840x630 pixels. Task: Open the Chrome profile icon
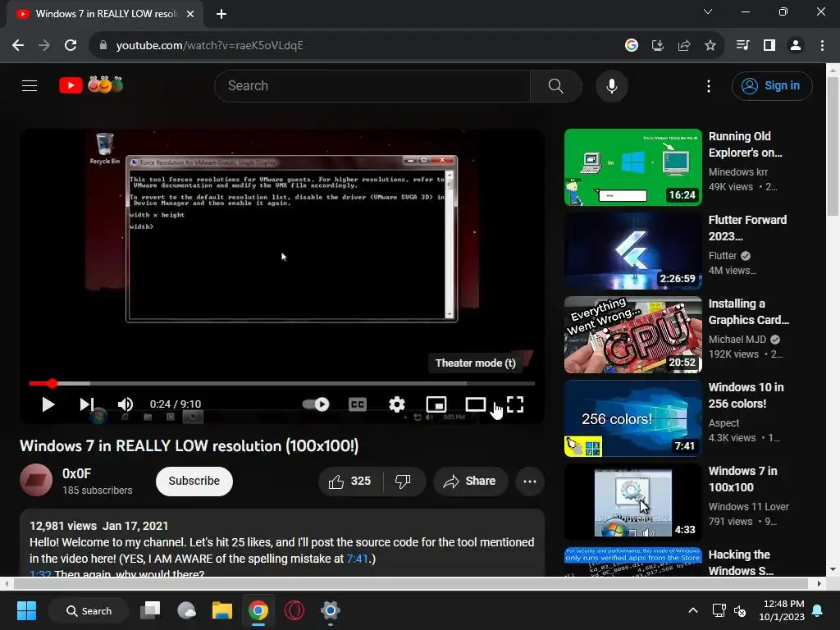[796, 46]
